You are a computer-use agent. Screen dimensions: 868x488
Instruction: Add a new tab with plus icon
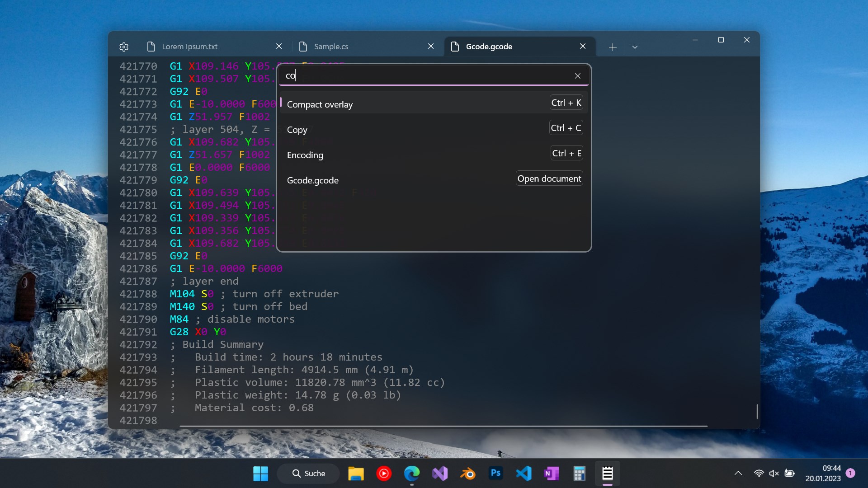point(613,47)
